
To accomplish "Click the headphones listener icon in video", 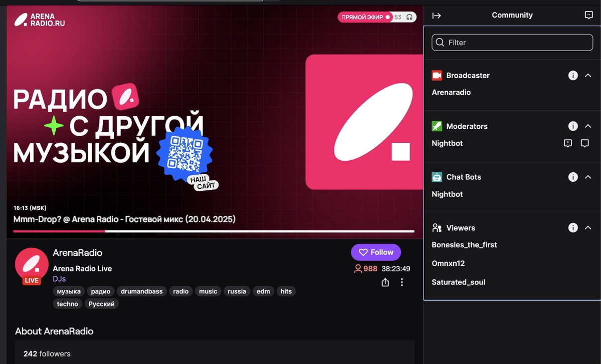I will [410, 17].
